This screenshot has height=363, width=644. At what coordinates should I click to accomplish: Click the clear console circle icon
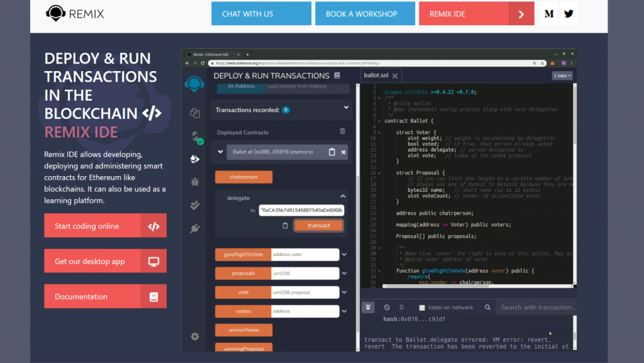click(387, 307)
